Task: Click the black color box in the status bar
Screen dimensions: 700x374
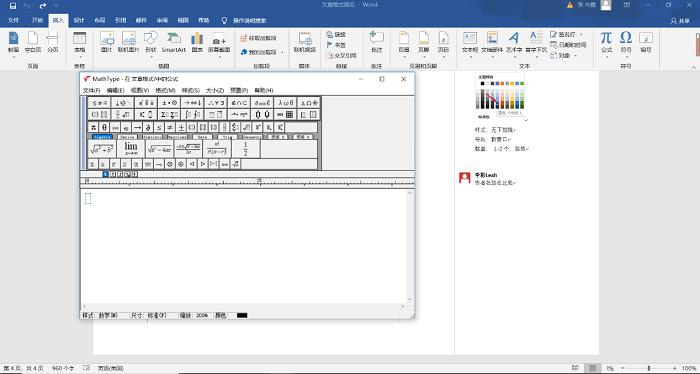Action: tap(242, 316)
